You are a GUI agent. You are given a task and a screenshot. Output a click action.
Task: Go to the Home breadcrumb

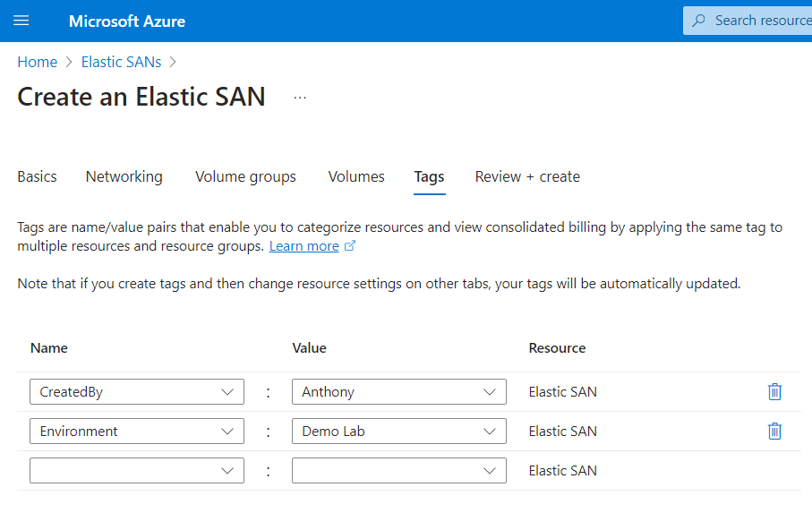pos(38,62)
